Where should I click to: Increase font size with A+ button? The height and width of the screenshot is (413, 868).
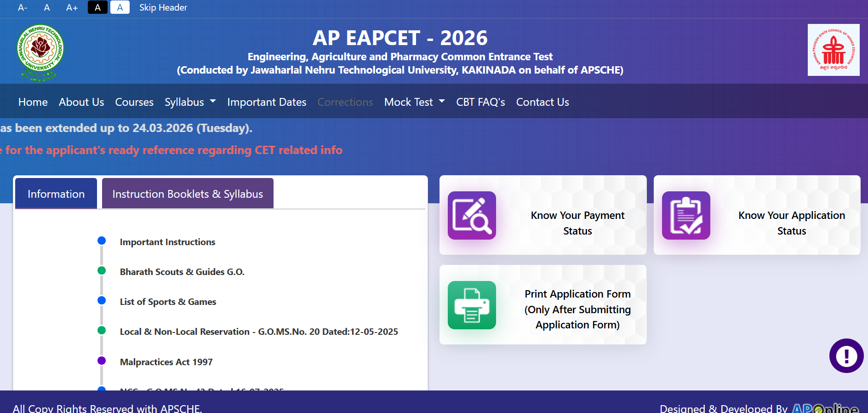pyautogui.click(x=72, y=8)
